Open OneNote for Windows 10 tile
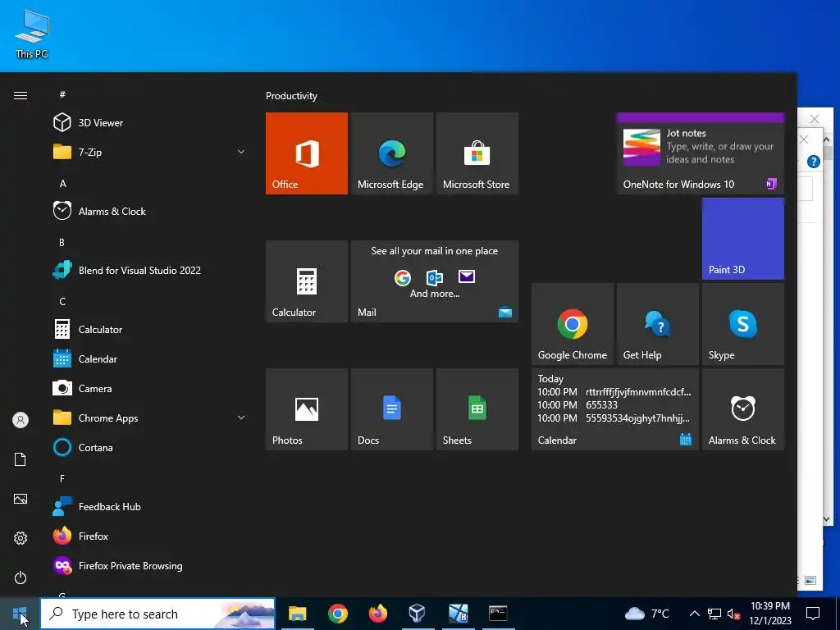The height and width of the screenshot is (630, 840). pos(701,153)
